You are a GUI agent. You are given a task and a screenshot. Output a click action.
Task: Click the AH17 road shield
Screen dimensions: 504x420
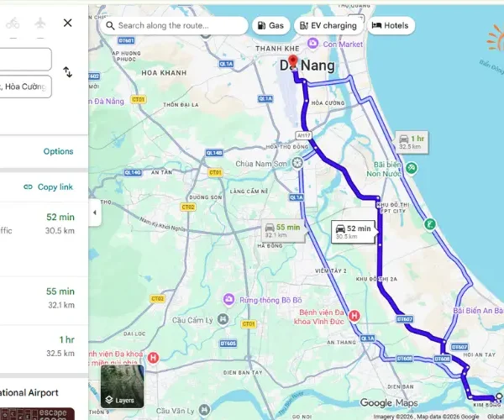pos(303,135)
